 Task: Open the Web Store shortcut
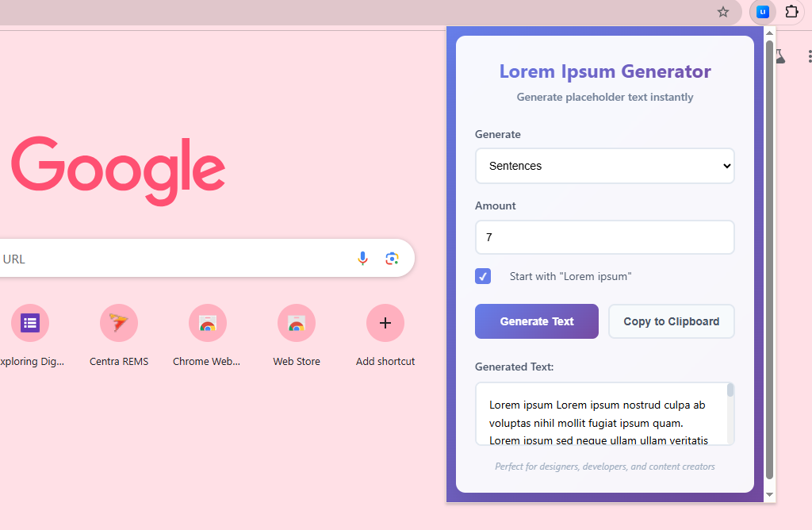click(x=297, y=324)
